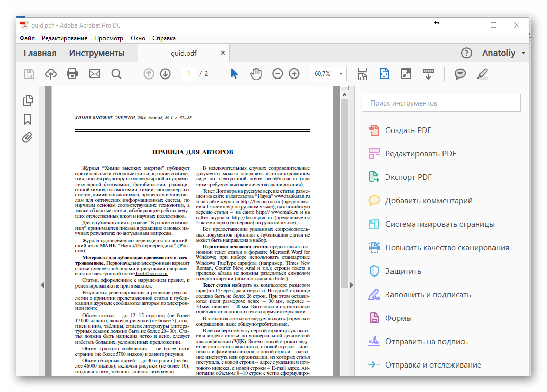
Task: Select Экспорт PDF in tools list
Action: [x=408, y=177]
